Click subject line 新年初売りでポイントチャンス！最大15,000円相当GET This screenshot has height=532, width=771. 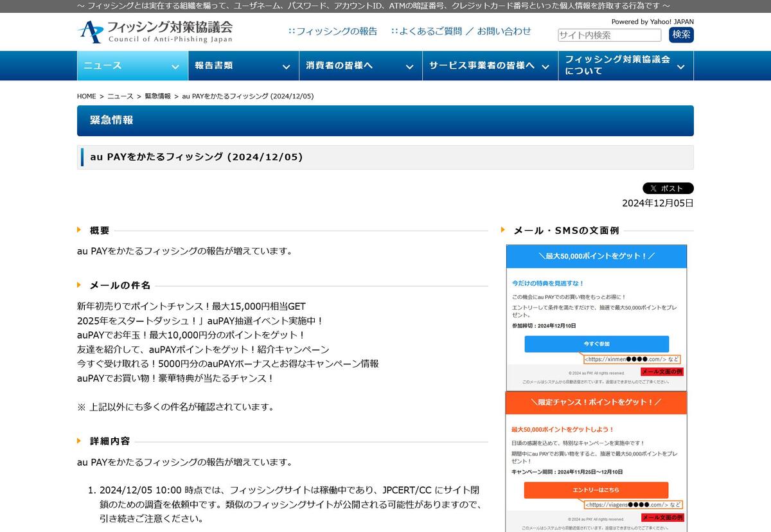(191, 306)
